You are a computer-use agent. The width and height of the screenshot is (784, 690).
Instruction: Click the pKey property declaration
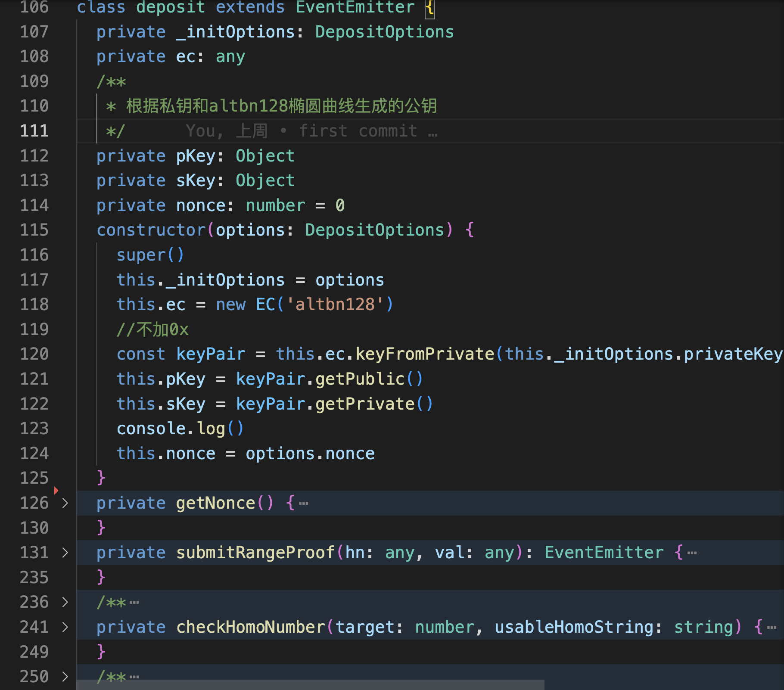(x=196, y=156)
